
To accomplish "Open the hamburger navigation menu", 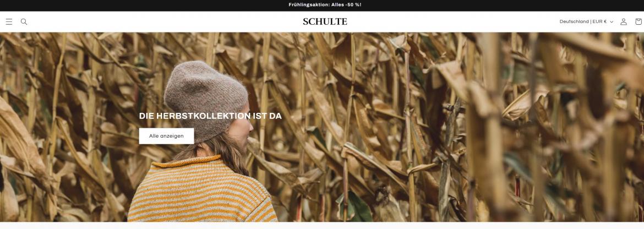I will click(9, 22).
